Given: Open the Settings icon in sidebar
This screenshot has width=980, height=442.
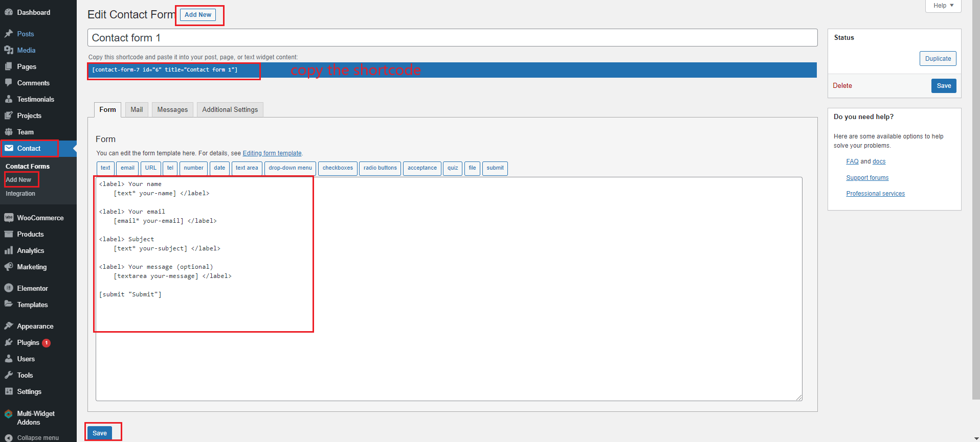Looking at the screenshot, I should pos(9,391).
